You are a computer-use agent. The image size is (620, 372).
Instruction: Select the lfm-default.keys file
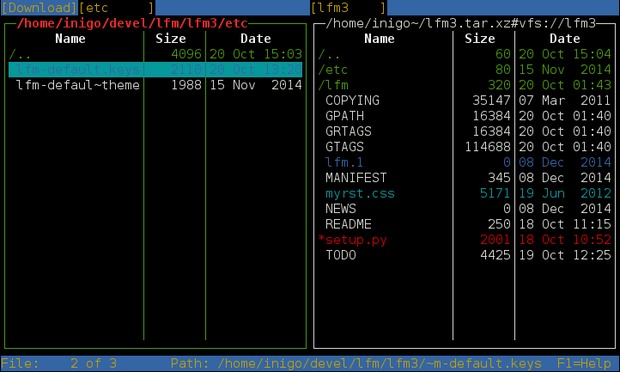(155, 70)
